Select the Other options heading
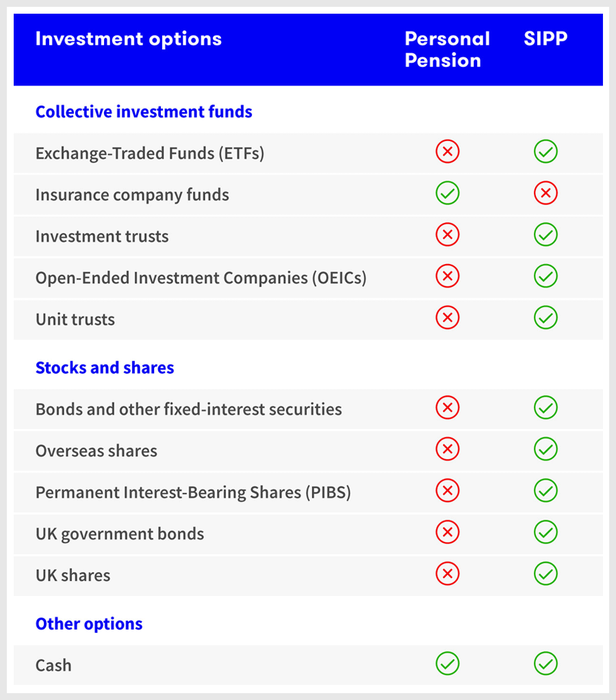616x700 pixels. point(89,623)
